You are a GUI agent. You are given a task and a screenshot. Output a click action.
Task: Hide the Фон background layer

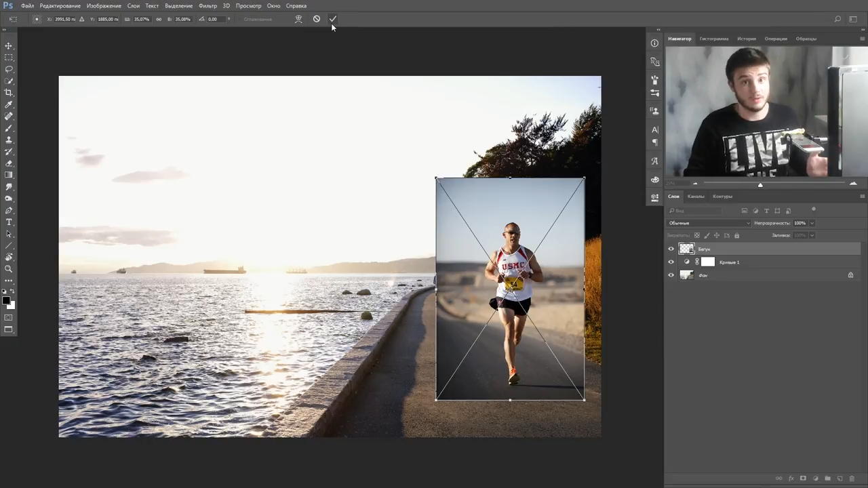click(671, 275)
